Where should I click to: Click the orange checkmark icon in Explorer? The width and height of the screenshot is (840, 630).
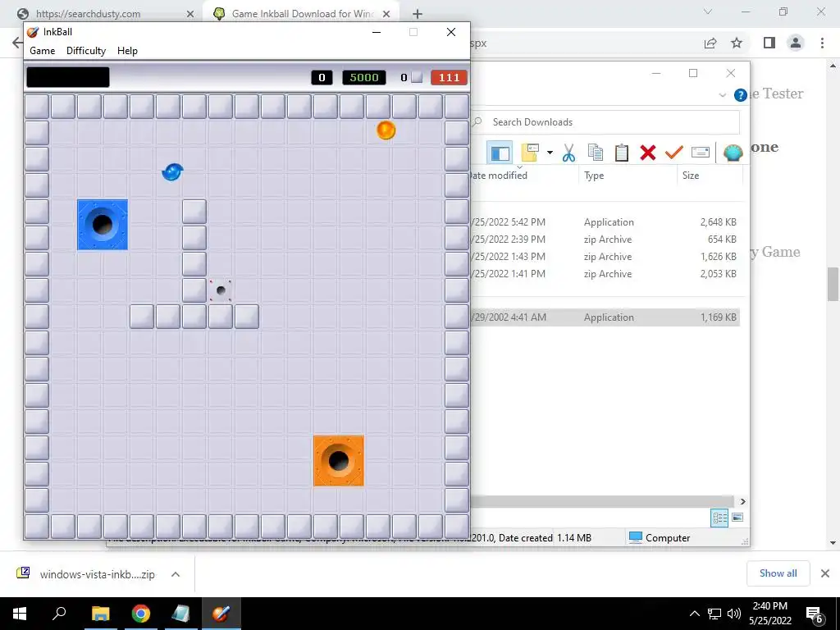(x=674, y=153)
